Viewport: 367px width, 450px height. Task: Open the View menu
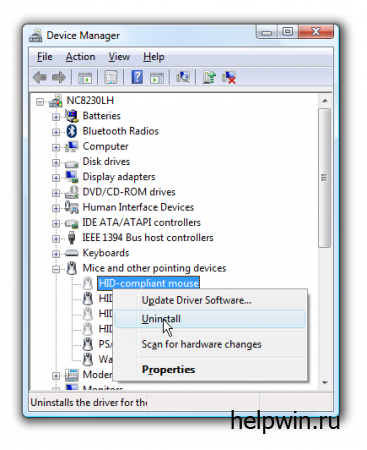pyautogui.click(x=119, y=57)
